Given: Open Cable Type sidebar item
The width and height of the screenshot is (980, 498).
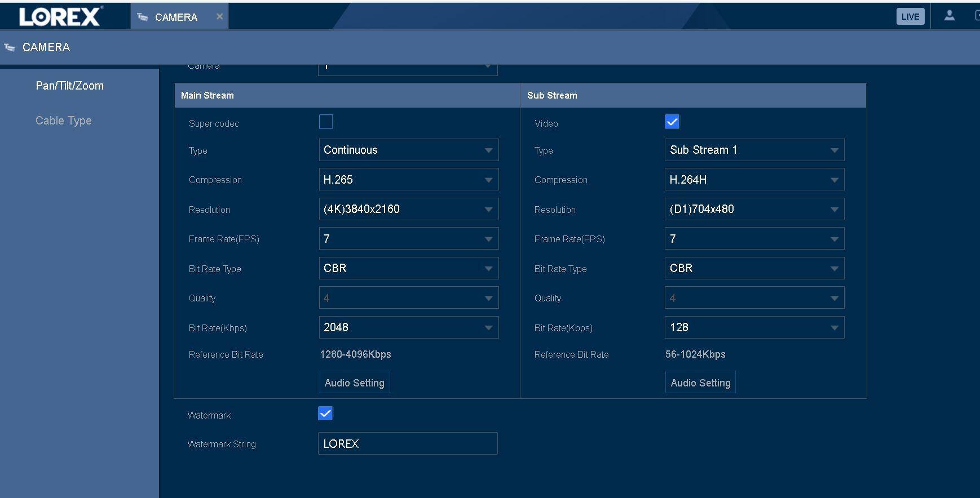Looking at the screenshot, I should tap(63, 121).
